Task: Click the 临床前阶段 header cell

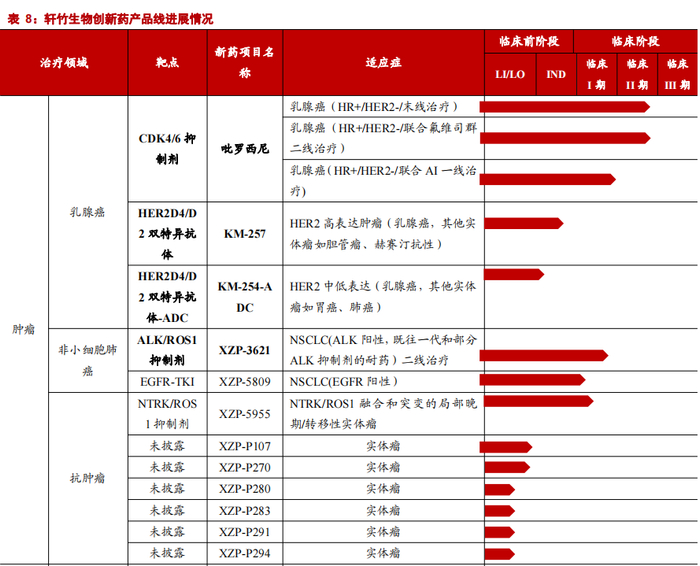Action: (529, 42)
